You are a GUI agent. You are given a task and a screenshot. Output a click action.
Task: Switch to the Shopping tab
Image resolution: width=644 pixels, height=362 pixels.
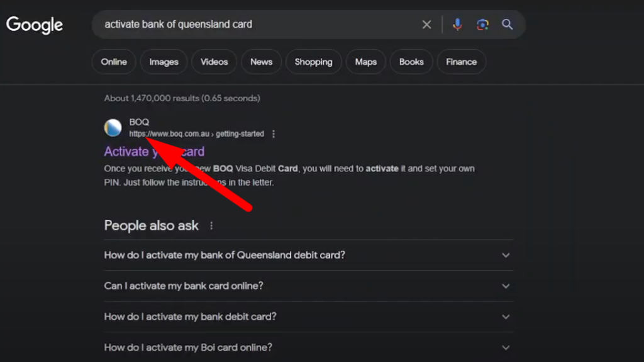pyautogui.click(x=313, y=62)
